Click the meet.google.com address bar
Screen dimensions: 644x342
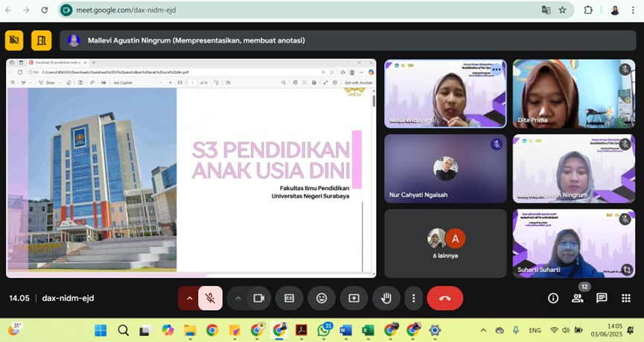(x=298, y=10)
